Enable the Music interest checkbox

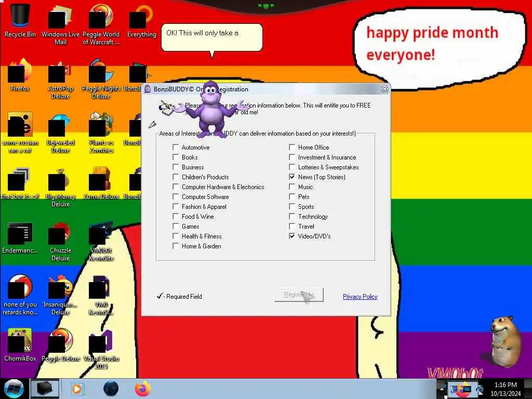292,187
